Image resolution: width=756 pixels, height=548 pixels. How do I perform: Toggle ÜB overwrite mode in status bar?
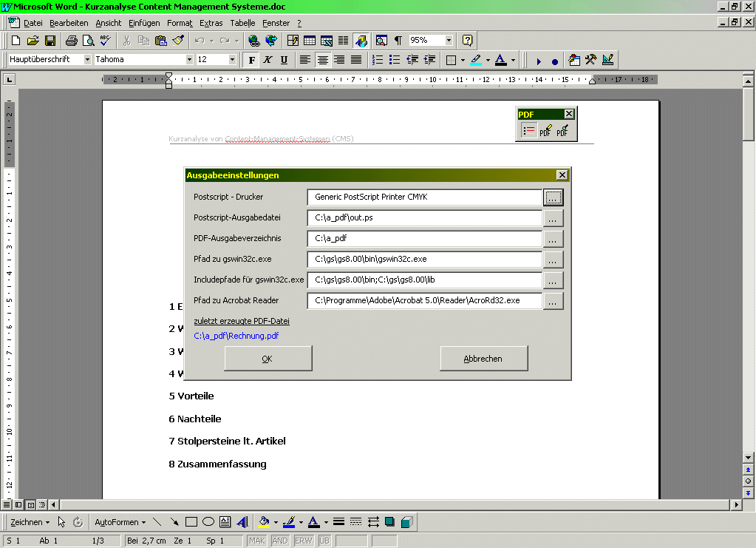coord(324,541)
